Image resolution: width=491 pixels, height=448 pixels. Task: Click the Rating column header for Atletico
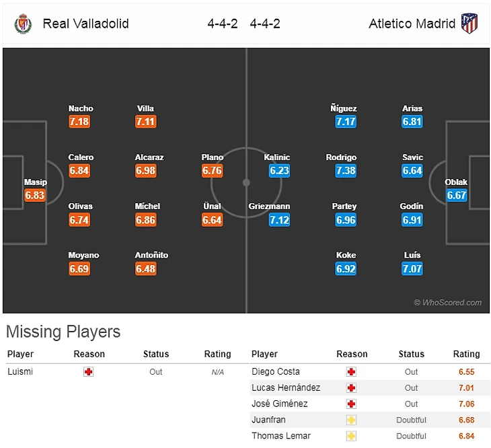[466, 354]
